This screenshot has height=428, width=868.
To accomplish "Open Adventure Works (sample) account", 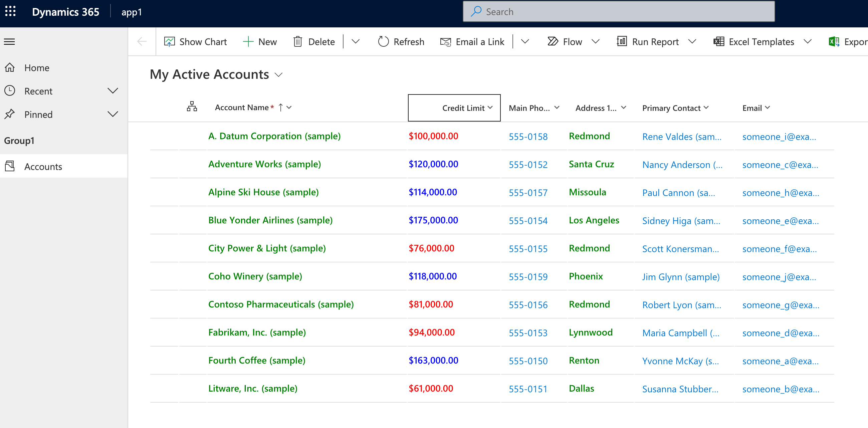I will coord(264,164).
